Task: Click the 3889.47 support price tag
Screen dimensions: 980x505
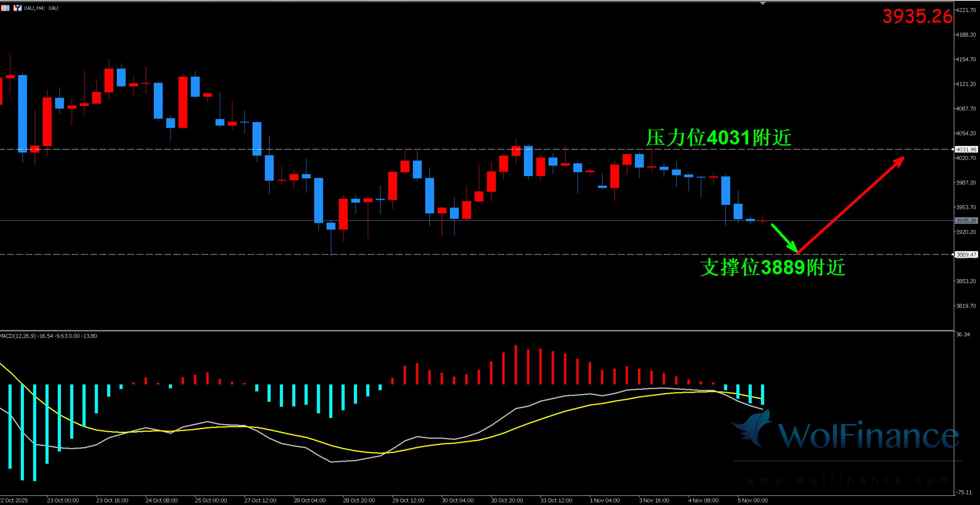Action: [x=966, y=254]
